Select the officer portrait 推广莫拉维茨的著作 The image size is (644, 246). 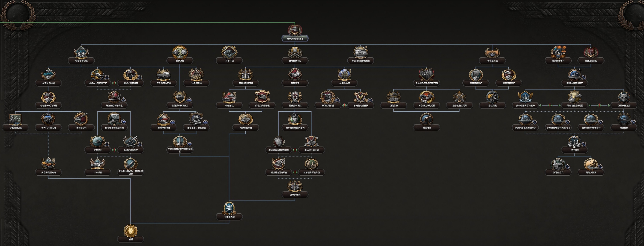point(295,119)
